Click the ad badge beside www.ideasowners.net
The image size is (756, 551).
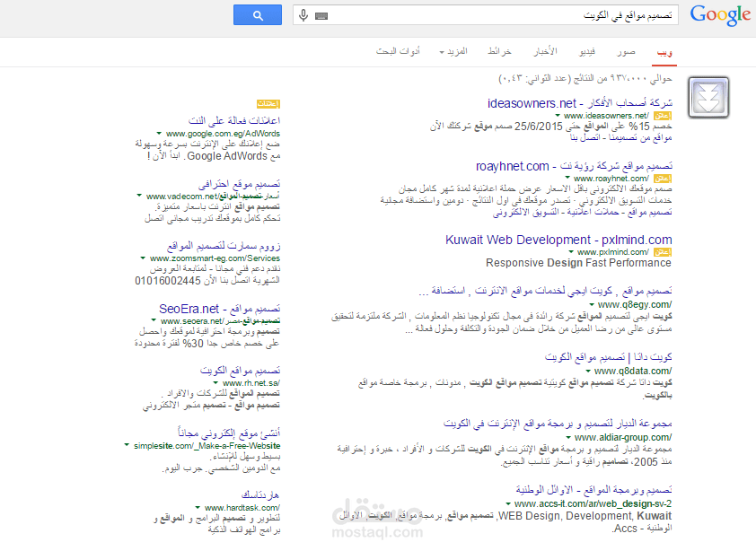click(663, 116)
